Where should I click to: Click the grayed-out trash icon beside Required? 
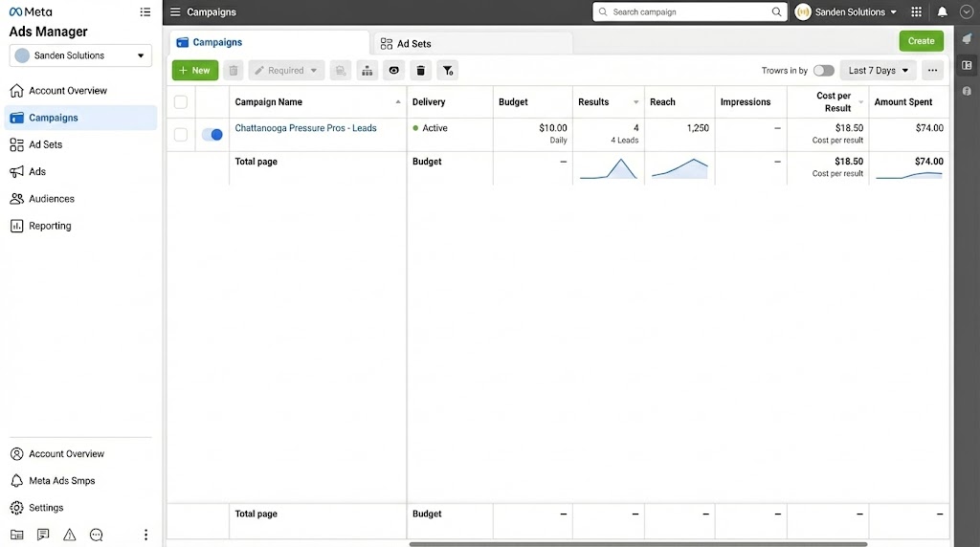coord(234,71)
